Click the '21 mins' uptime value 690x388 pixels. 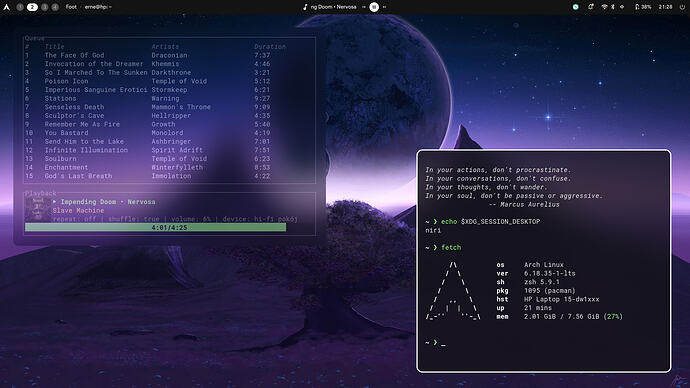pyautogui.click(x=538, y=308)
